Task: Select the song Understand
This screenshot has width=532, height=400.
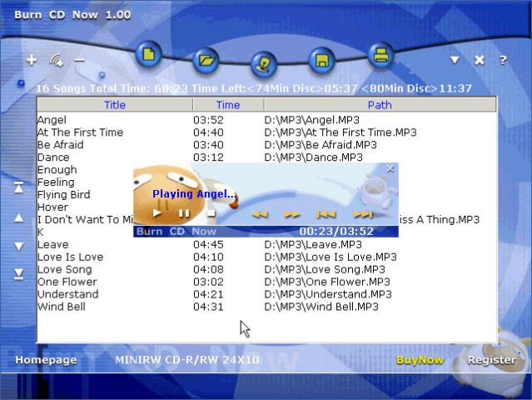Action: click(68, 294)
